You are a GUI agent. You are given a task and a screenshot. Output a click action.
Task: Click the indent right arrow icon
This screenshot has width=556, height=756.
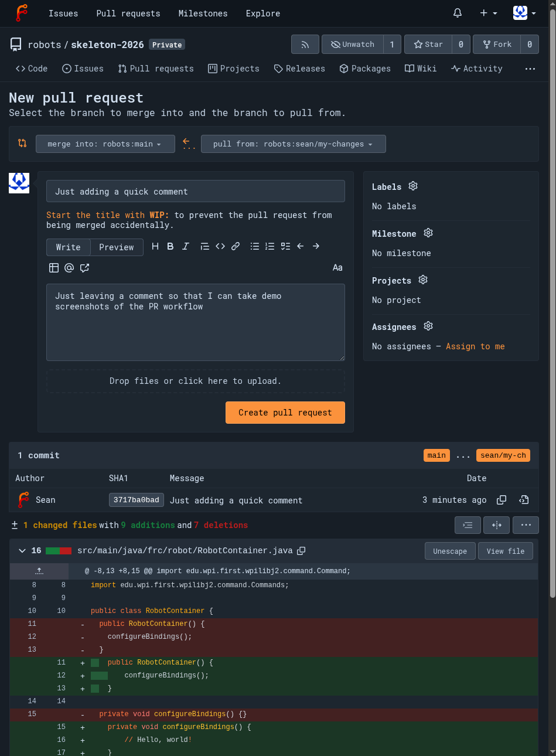[316, 246]
